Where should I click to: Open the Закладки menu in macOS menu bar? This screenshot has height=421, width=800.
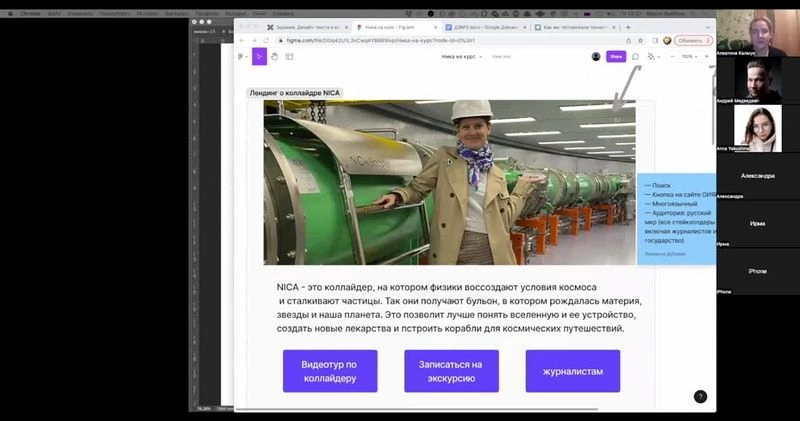(x=177, y=14)
